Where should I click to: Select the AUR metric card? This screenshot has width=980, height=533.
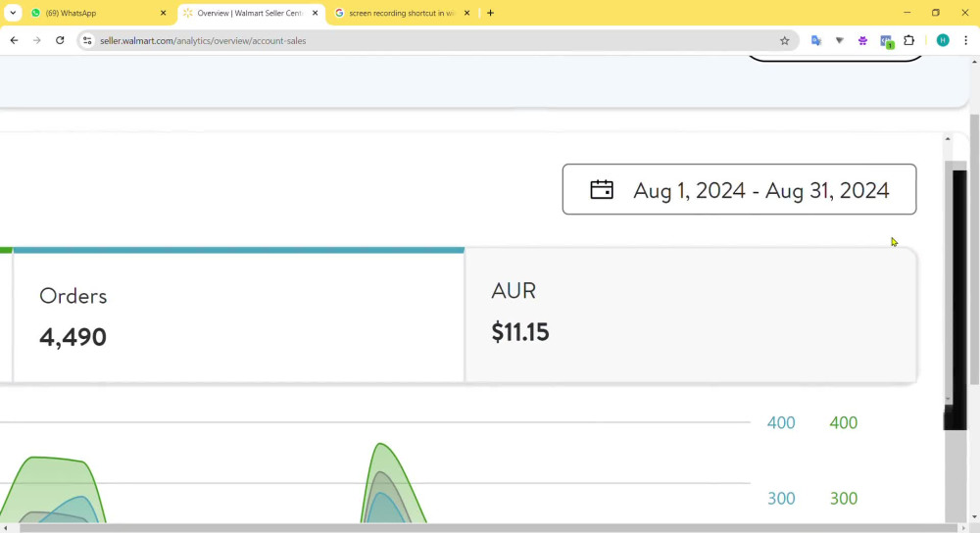(x=691, y=315)
